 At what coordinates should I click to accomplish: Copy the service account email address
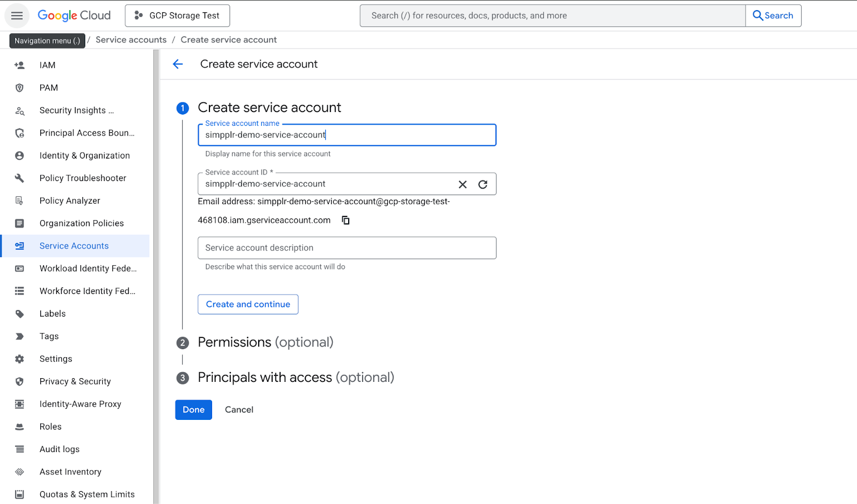point(345,220)
